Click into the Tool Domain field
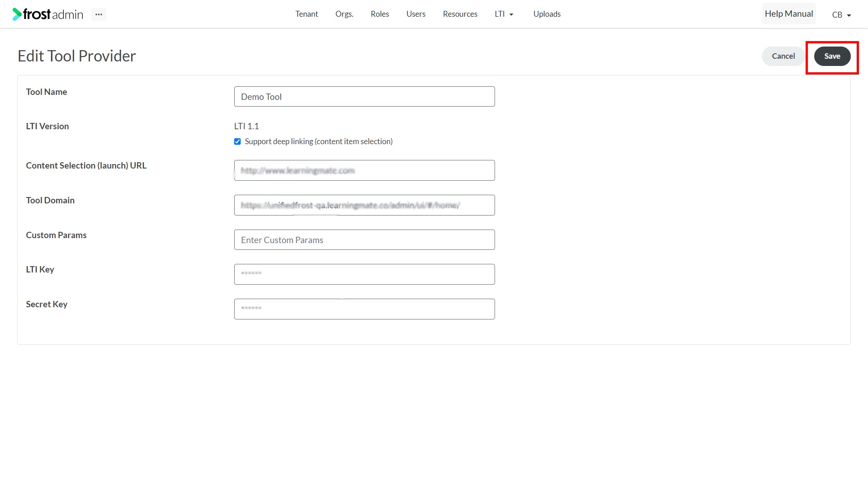This screenshot has width=868, height=488. pos(364,205)
